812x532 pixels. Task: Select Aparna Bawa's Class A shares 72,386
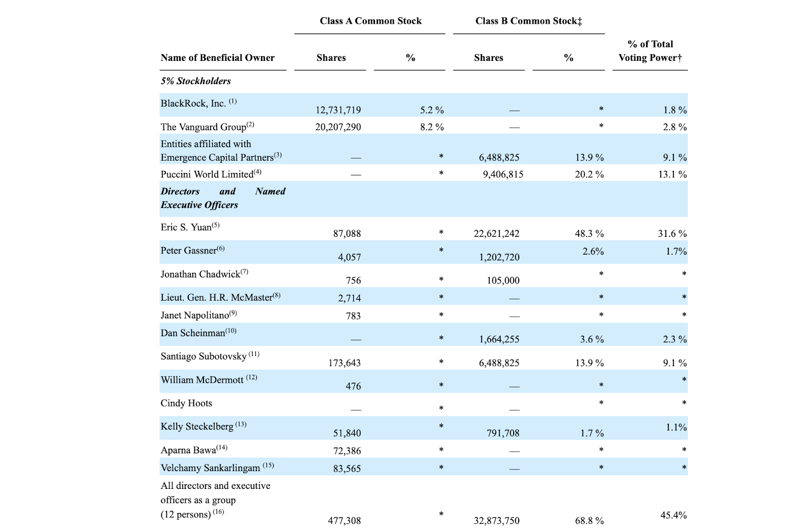point(347,451)
